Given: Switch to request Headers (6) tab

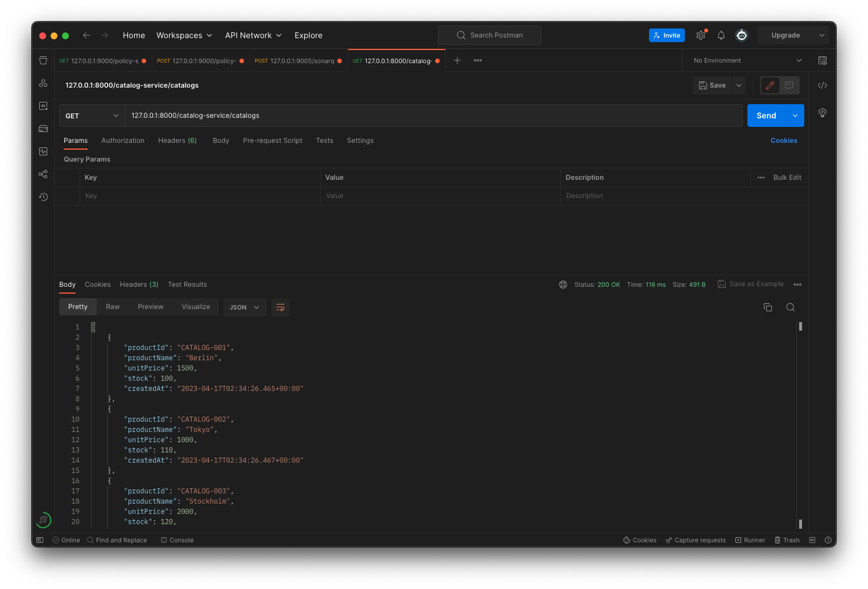Looking at the screenshot, I should [x=177, y=141].
